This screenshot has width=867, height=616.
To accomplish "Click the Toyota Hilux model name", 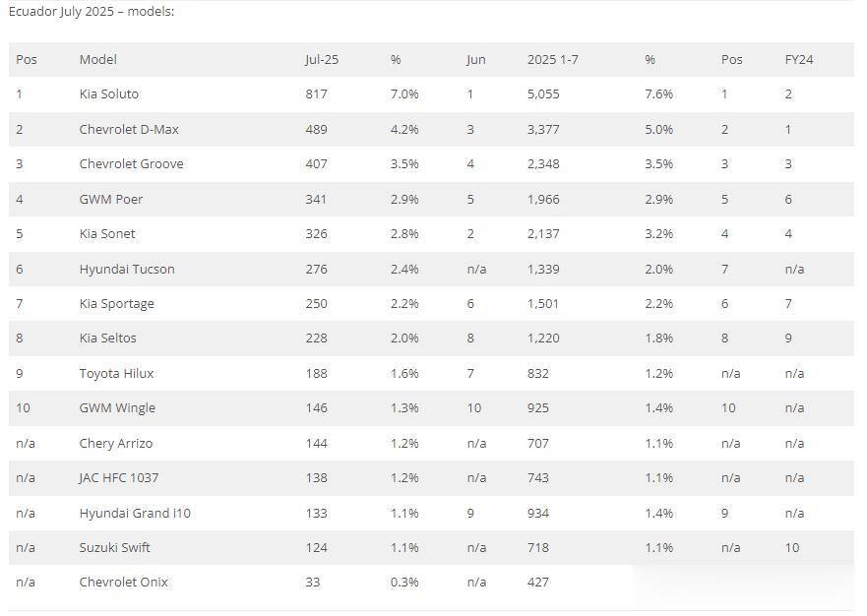I will (116, 373).
